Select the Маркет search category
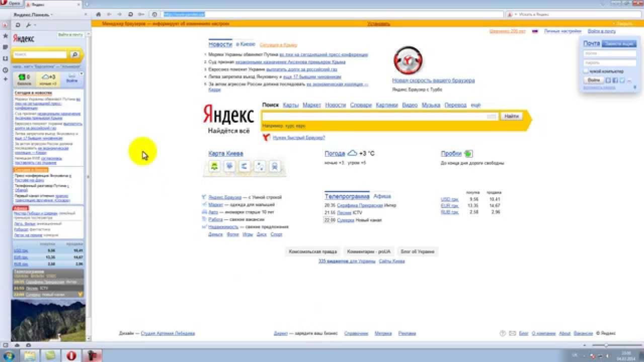The width and height of the screenshot is (644, 362). tap(312, 105)
